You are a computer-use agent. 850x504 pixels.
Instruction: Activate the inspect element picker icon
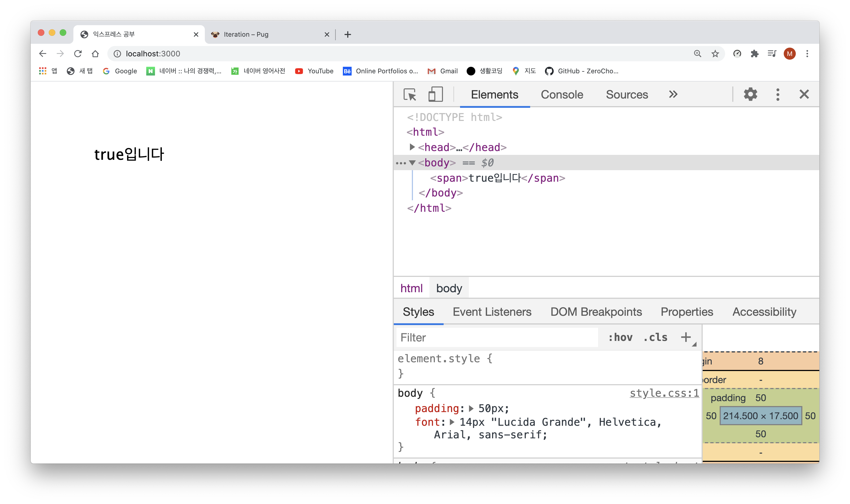click(x=410, y=94)
